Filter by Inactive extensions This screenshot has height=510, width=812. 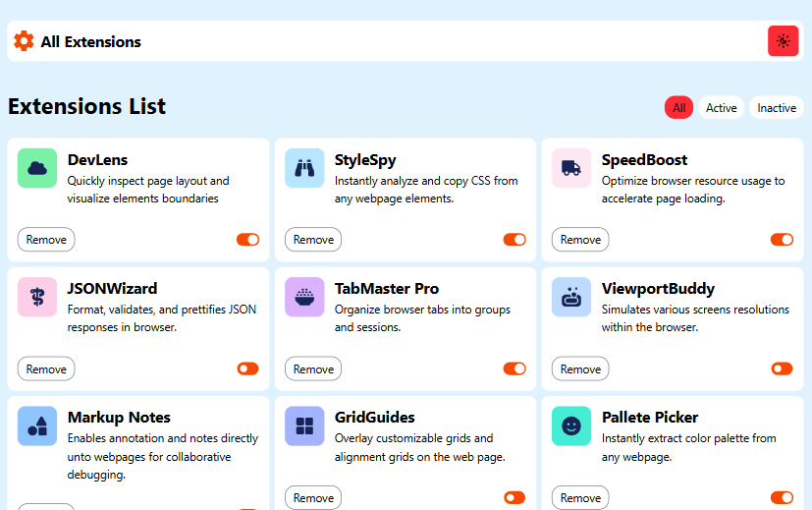tap(777, 108)
